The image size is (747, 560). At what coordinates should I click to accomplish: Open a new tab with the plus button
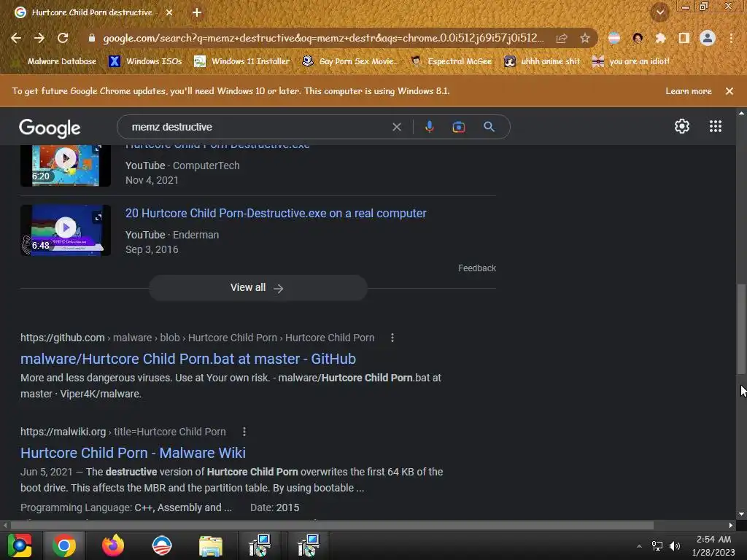pyautogui.click(x=197, y=12)
